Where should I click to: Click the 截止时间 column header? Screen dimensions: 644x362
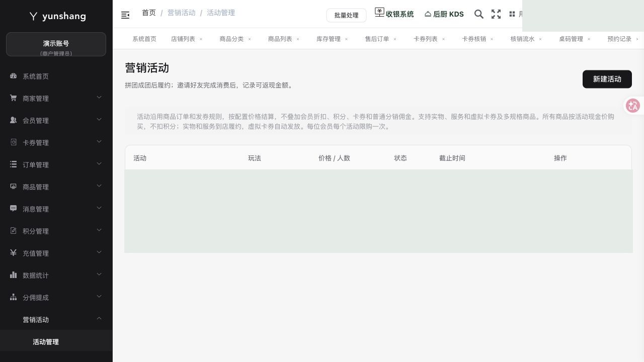[452, 158]
